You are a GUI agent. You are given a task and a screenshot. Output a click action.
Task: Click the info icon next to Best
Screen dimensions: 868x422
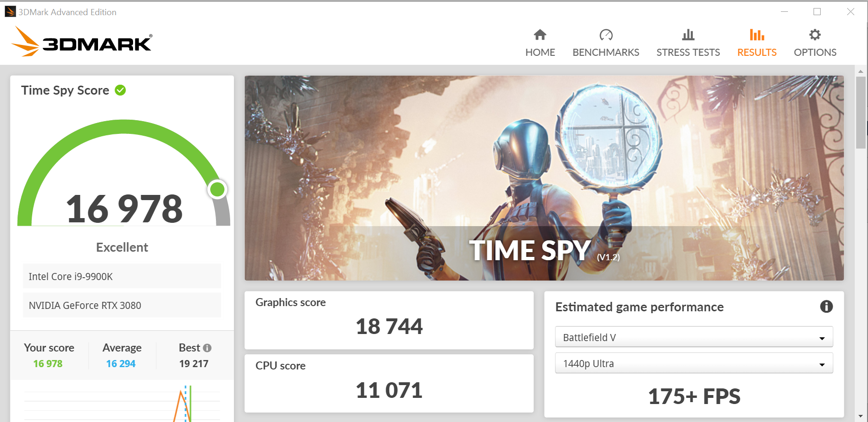coord(207,348)
